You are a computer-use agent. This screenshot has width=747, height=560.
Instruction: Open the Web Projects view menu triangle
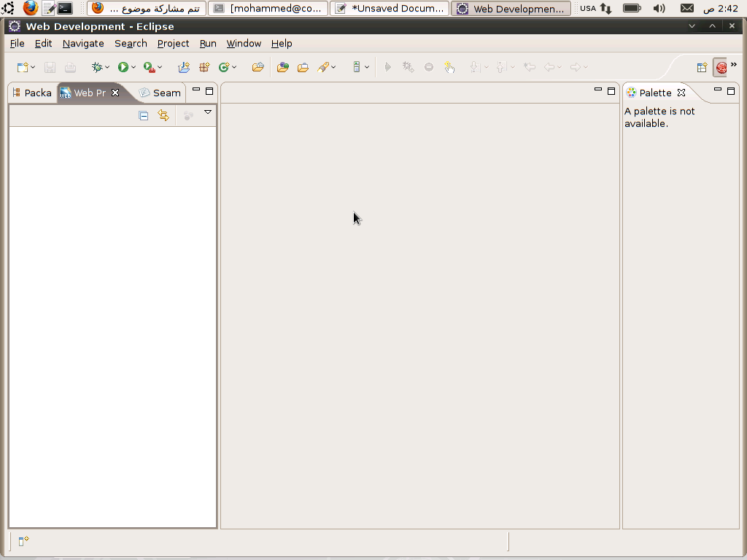coord(208,112)
